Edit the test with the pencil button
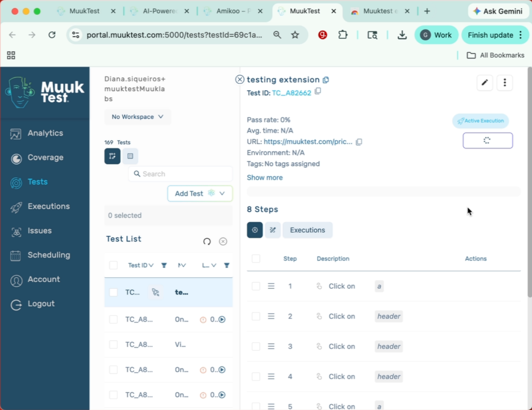Image resolution: width=532 pixels, height=410 pixels. point(485,83)
